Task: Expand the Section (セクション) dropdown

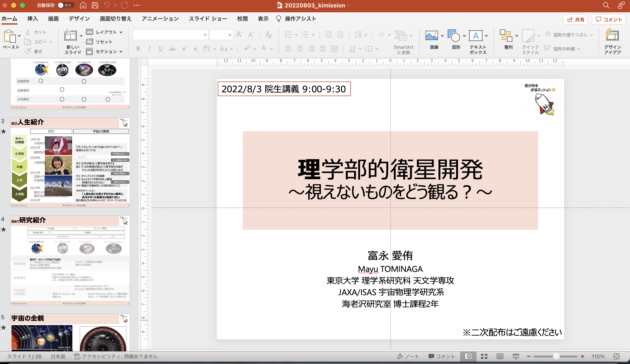Action: (x=121, y=51)
